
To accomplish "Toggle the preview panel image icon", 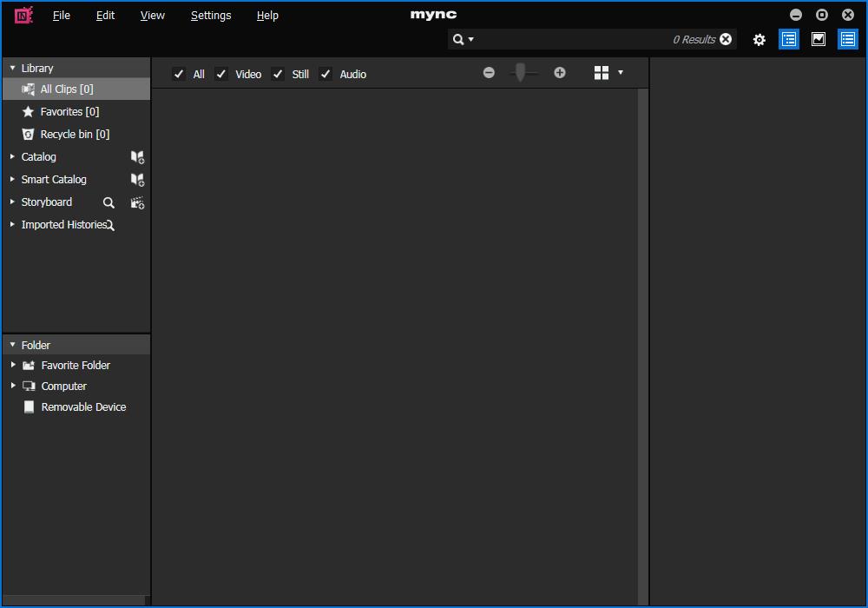I will (x=819, y=39).
